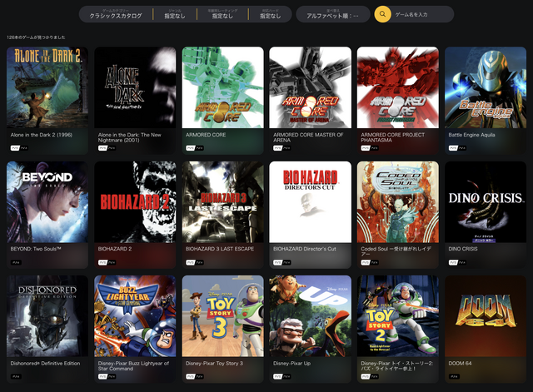Open the age rating filter dropdown
Image resolution: width=533 pixels, height=392 pixels.
223,14
